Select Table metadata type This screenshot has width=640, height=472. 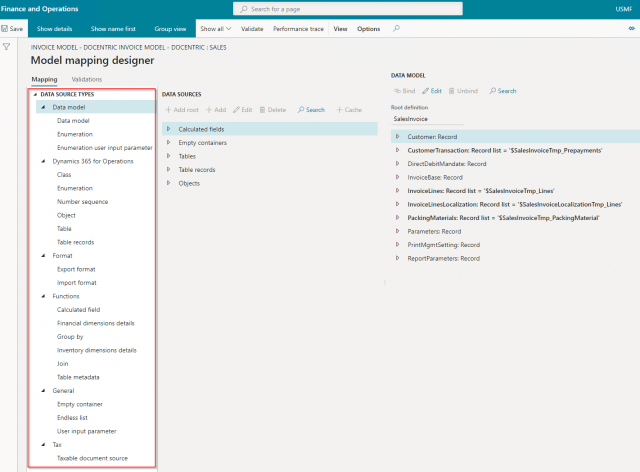coord(78,377)
